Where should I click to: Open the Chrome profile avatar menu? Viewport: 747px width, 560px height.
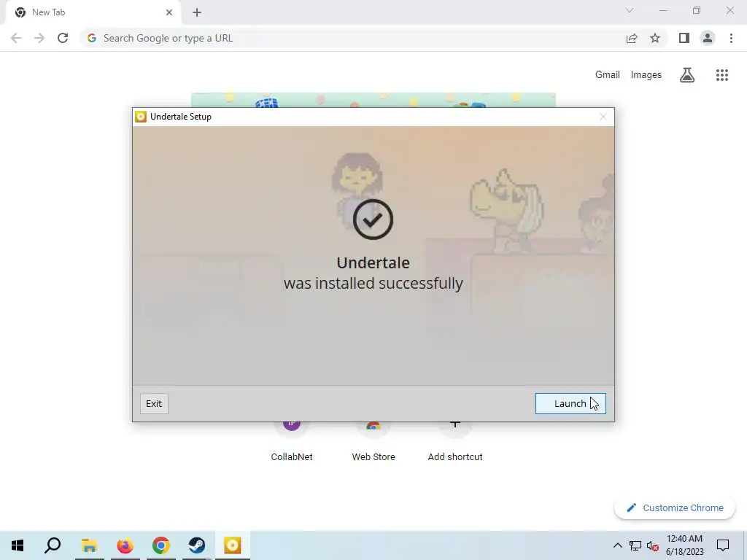click(x=708, y=38)
